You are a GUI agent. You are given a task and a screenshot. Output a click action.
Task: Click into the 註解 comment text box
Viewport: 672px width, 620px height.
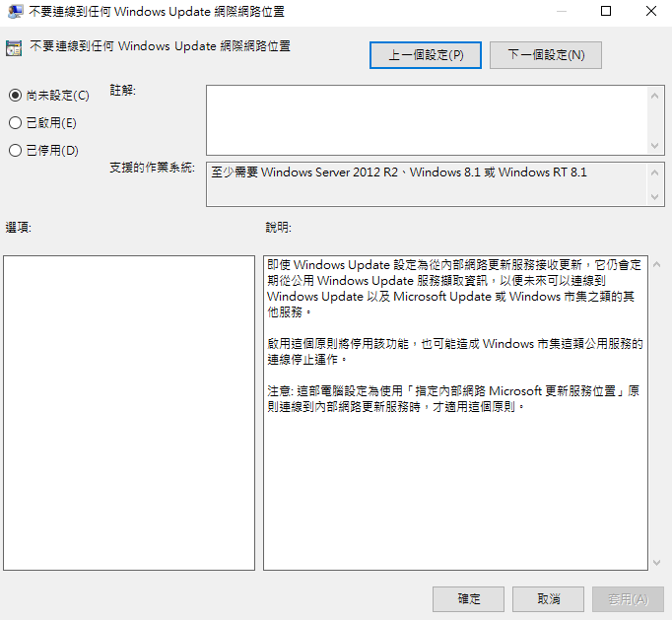coord(427,120)
